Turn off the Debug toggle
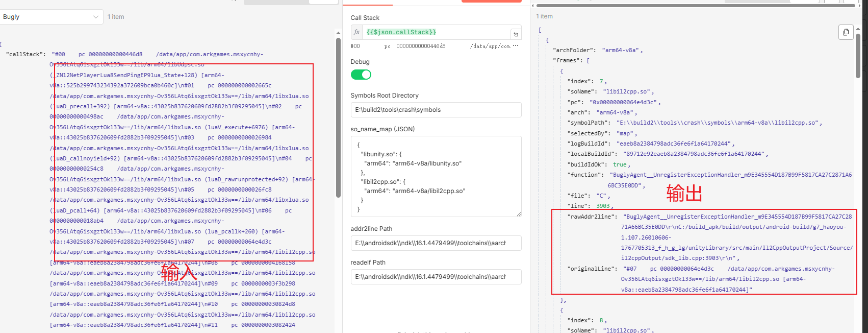The image size is (868, 333). click(x=361, y=75)
